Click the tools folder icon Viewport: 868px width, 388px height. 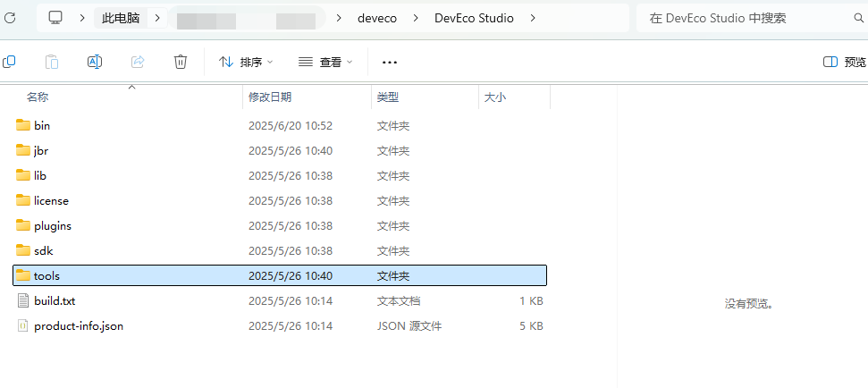pyautogui.click(x=22, y=275)
